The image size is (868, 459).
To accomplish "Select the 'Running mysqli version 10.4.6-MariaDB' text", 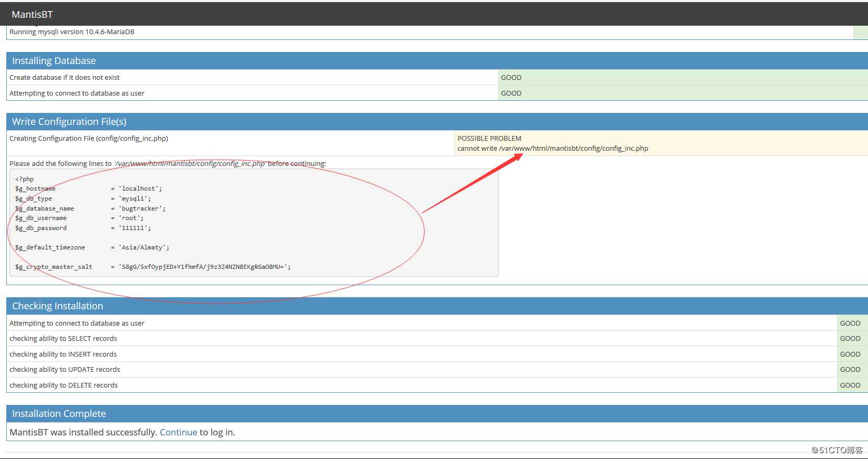I will tap(72, 32).
